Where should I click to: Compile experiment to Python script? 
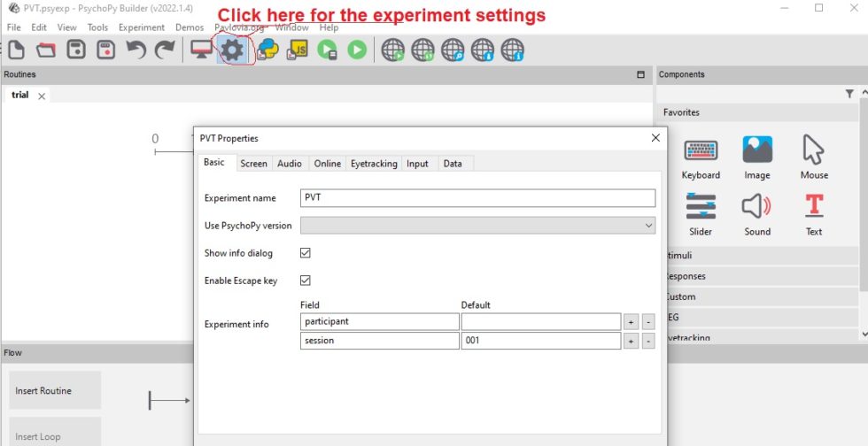[x=267, y=50]
